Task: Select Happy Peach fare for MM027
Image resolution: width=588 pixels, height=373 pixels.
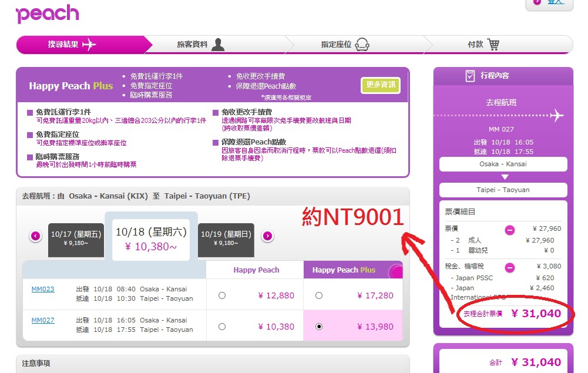Action: 222,327
